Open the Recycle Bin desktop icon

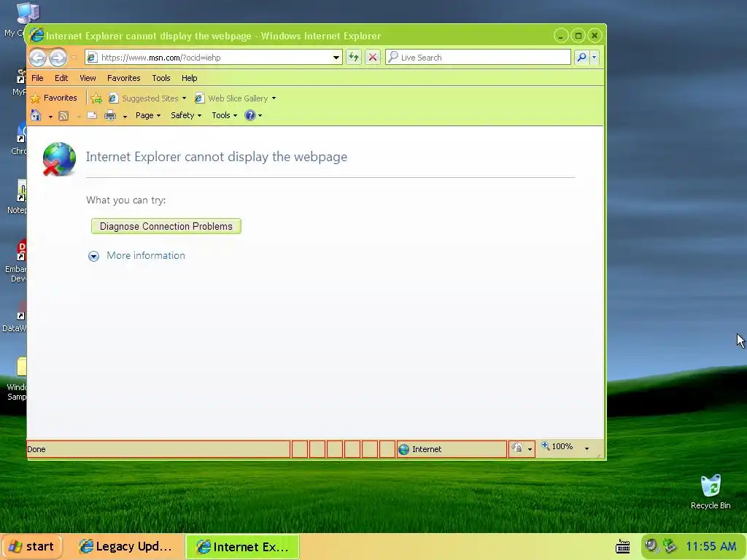711,491
